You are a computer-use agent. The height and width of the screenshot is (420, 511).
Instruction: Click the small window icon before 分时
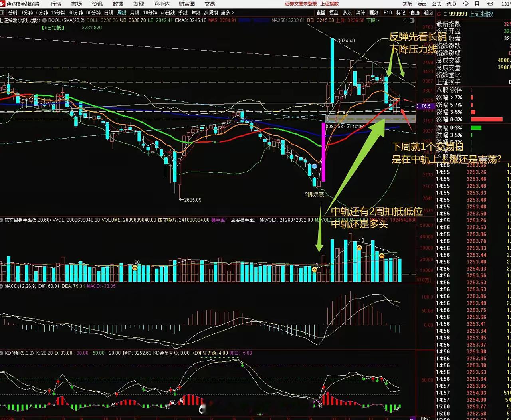click(x=2, y=13)
